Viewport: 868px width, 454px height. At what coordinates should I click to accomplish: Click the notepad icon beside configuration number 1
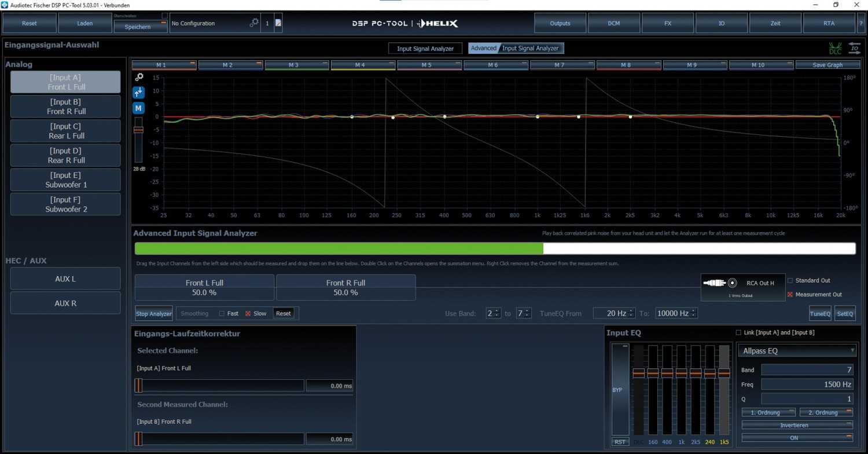278,23
